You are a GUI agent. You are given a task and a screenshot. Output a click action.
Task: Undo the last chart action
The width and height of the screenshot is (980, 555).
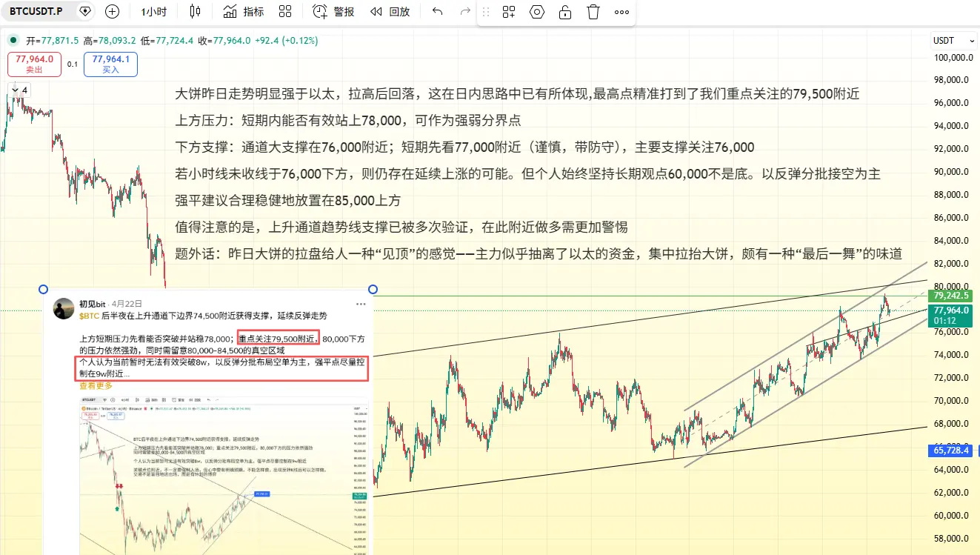point(437,12)
